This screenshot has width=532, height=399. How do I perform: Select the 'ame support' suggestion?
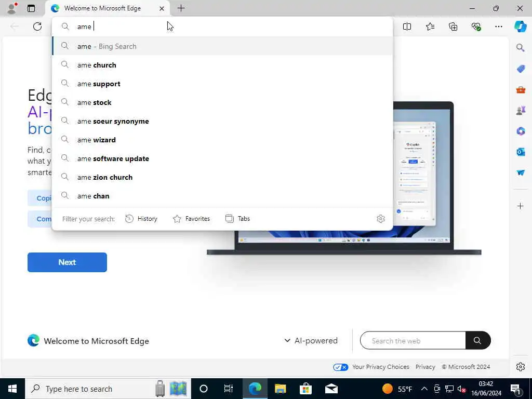[222, 84]
